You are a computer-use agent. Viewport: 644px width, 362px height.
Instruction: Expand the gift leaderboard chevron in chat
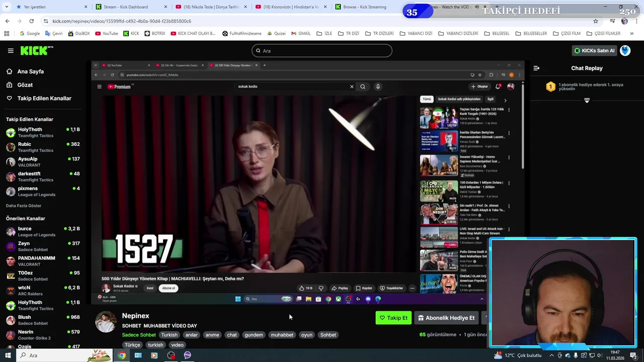(587, 101)
